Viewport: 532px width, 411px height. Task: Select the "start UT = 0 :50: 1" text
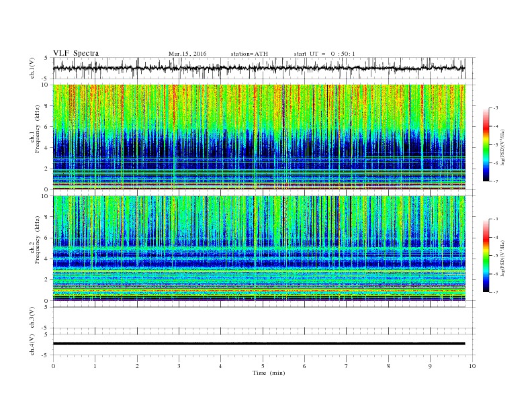(324, 54)
